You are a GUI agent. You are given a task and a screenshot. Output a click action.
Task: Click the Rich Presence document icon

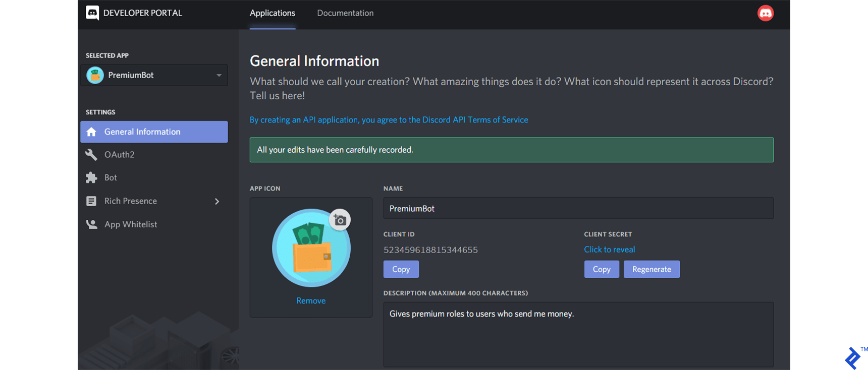[91, 201]
